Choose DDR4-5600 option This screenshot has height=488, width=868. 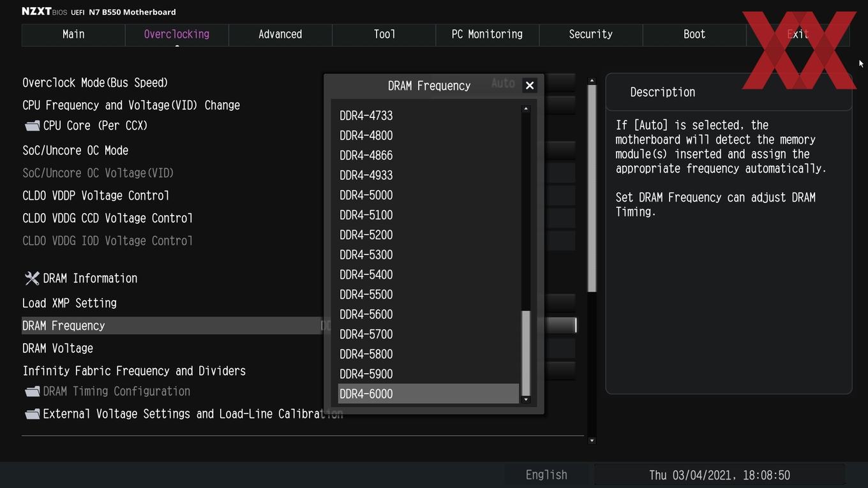click(x=428, y=314)
